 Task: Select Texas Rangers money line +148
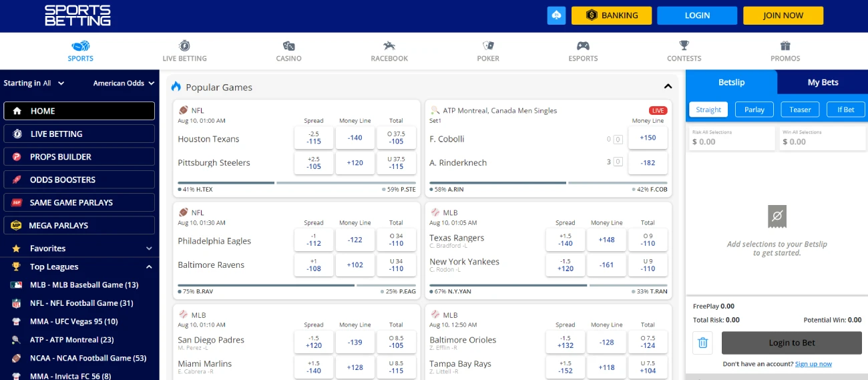click(606, 240)
